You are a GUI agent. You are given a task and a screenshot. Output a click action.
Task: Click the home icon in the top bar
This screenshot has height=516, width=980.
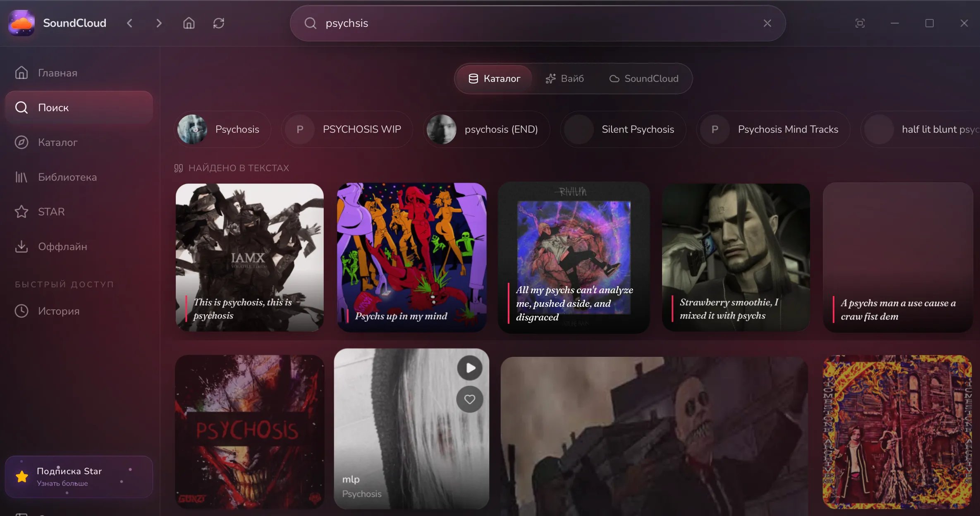pyautogui.click(x=189, y=23)
